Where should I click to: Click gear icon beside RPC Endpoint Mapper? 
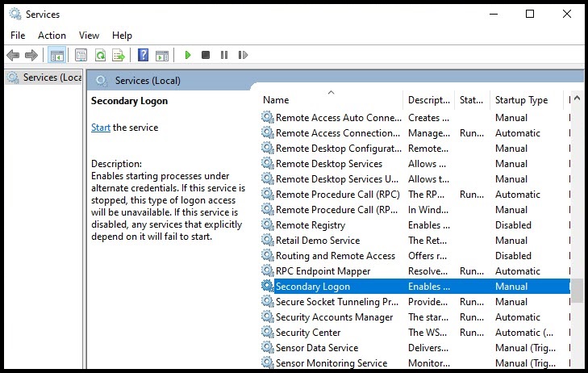(x=267, y=270)
